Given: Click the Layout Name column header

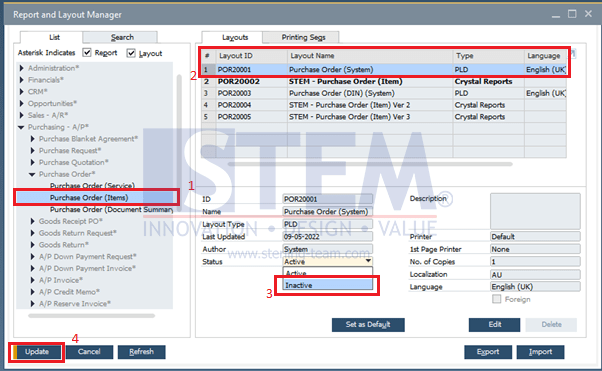Looking at the screenshot, I should click(370, 56).
